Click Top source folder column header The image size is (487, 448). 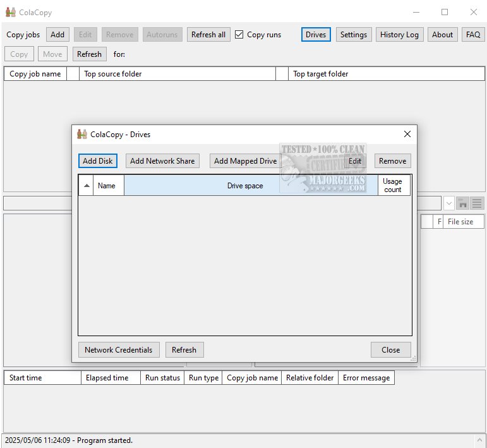pyautogui.click(x=177, y=74)
